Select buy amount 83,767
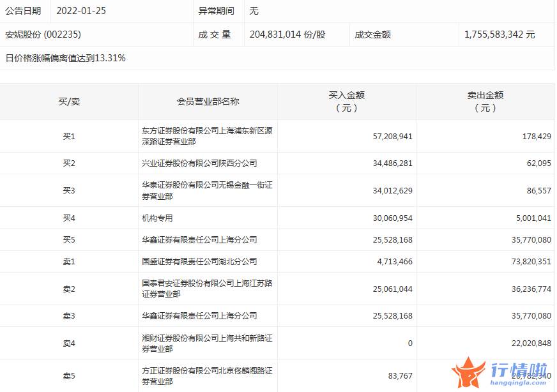This screenshot has width=557, height=392. [400, 376]
